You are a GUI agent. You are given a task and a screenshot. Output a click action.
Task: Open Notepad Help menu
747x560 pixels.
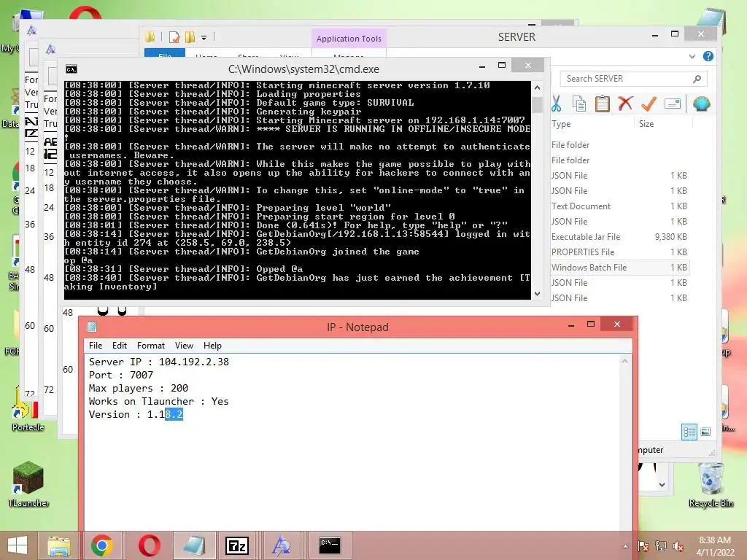coord(212,345)
